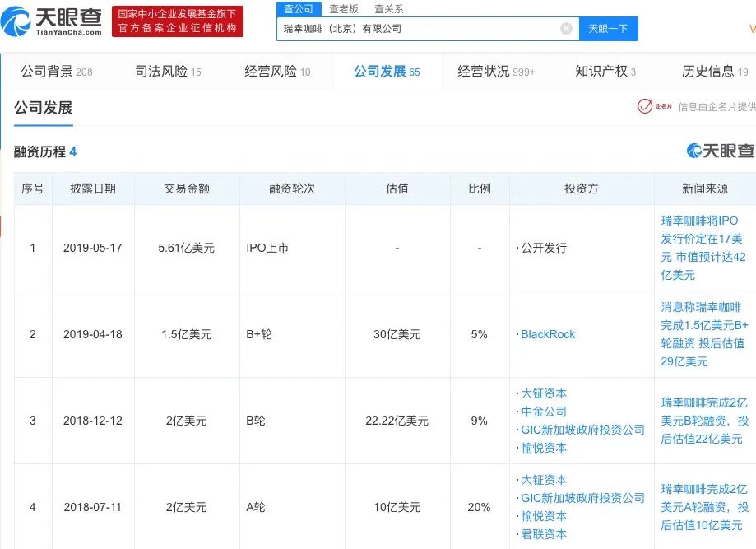
Task: Open 大钲资本 link in A轮 row
Action: click(x=544, y=480)
